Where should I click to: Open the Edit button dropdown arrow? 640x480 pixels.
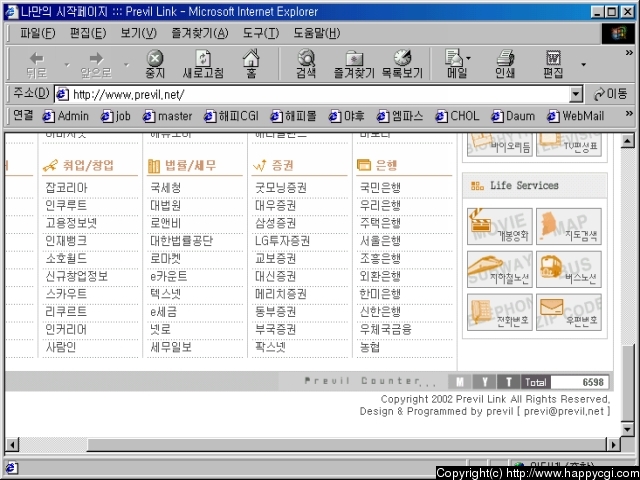pos(583,64)
